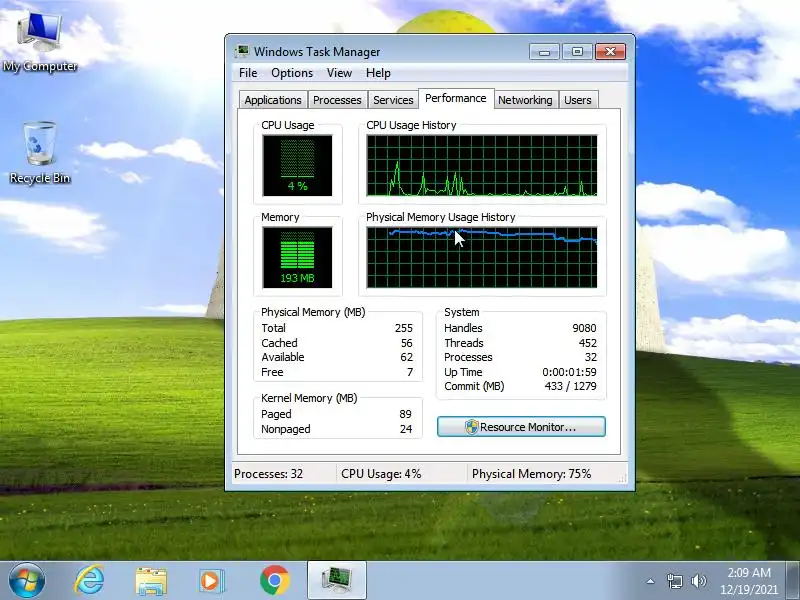Click the Total physical memory value 255
800x600 pixels.
(x=404, y=328)
